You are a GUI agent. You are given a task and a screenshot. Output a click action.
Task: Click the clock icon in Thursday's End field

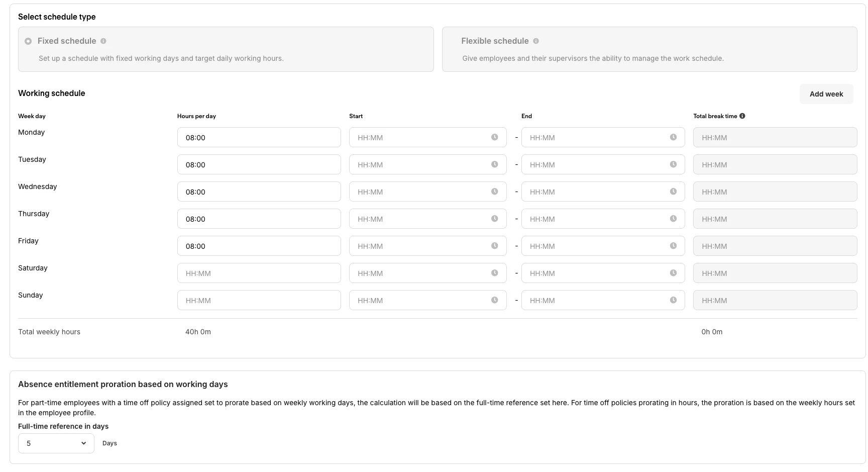tap(673, 219)
